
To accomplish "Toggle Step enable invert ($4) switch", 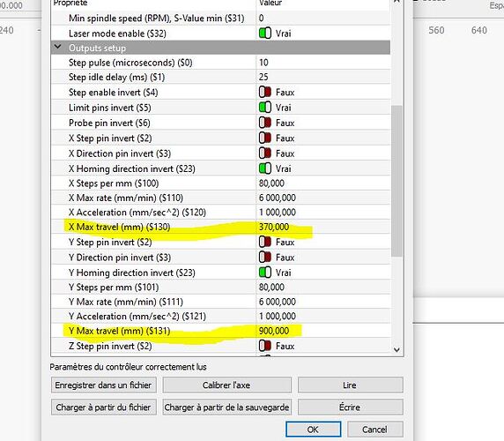I will 265,93.
